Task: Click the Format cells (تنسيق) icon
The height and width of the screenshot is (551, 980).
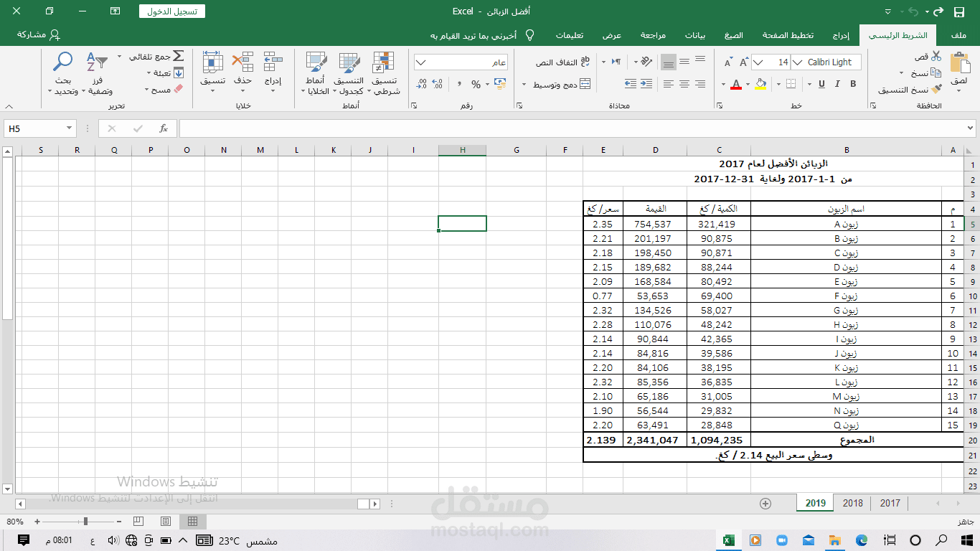Action: coord(213,62)
